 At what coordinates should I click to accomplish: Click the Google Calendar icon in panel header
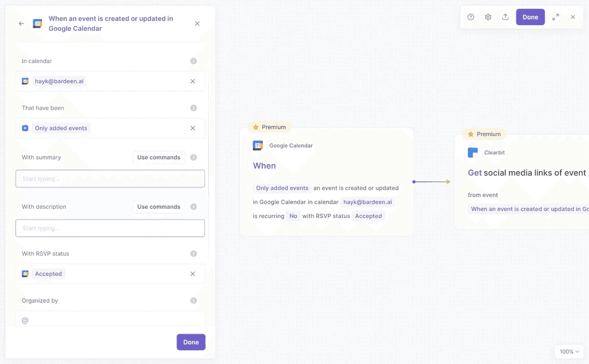point(38,23)
